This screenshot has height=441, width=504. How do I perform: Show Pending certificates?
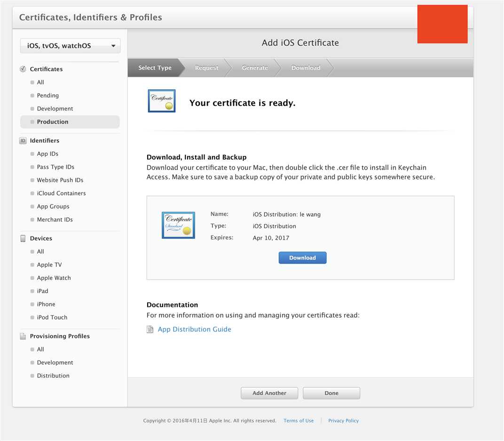click(x=48, y=95)
